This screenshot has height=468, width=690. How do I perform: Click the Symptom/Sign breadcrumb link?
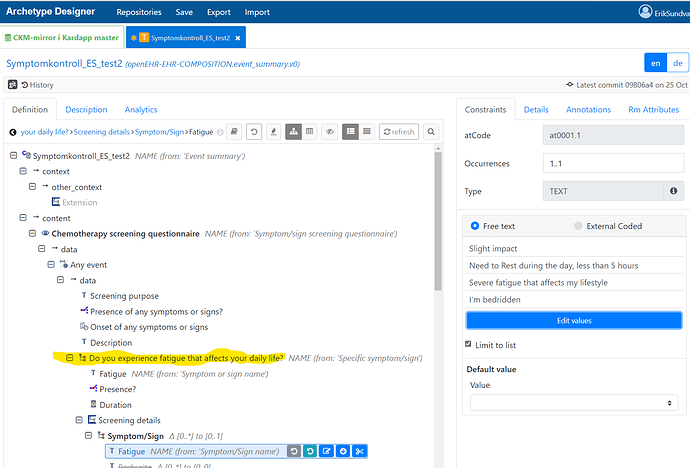coord(159,132)
